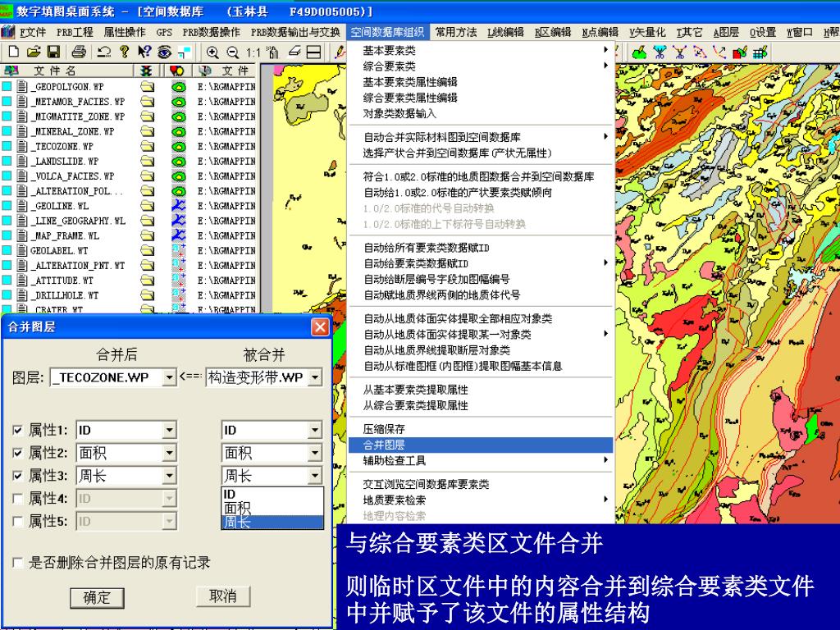The width and height of the screenshot is (840, 630).
Task: Toggle the cyan box beside _GEOPOLYGON.WP
Action: pos(7,86)
